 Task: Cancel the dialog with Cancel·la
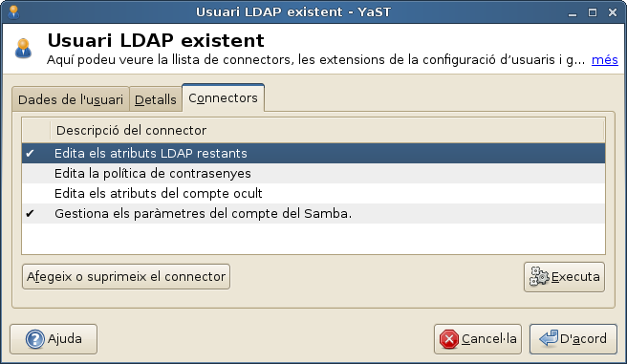[478, 339]
